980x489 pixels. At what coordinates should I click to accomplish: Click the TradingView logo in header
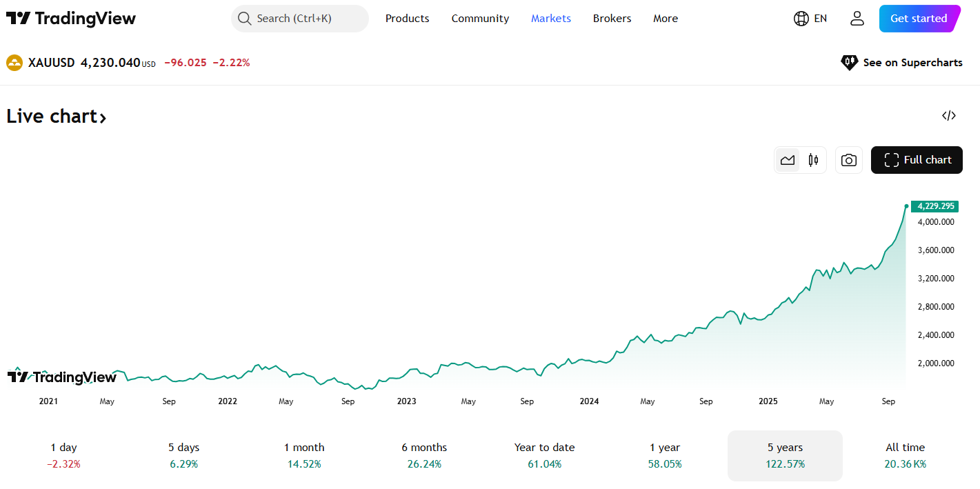pos(71,19)
